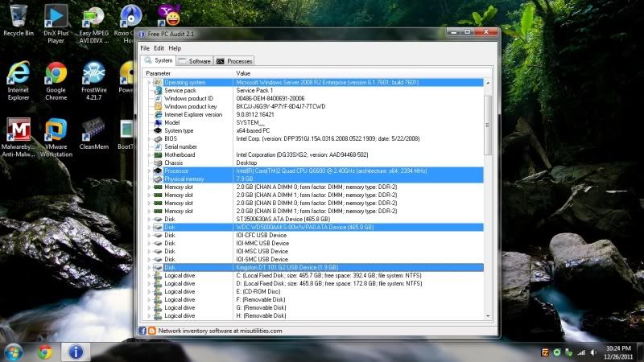Screen dimensions: 644x362
Task: Select the IOI-MMC USB Device row
Action: [x=315, y=244]
